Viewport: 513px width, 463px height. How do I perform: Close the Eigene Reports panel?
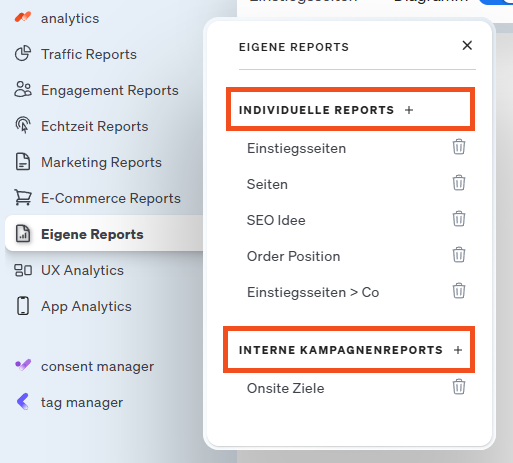467,45
